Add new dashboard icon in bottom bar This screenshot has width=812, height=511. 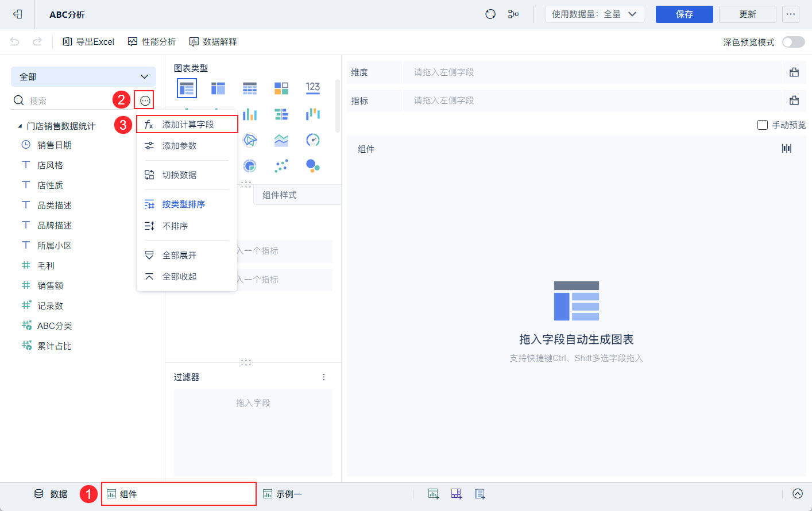457,494
